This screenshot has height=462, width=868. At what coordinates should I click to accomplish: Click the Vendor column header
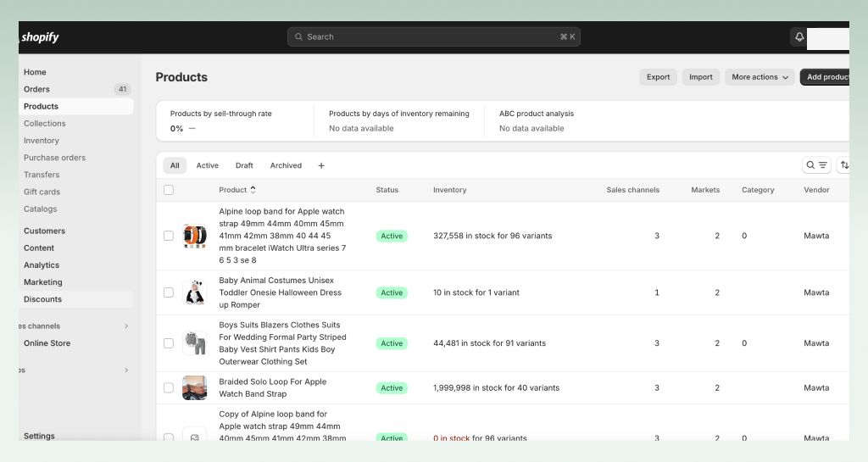(x=816, y=190)
